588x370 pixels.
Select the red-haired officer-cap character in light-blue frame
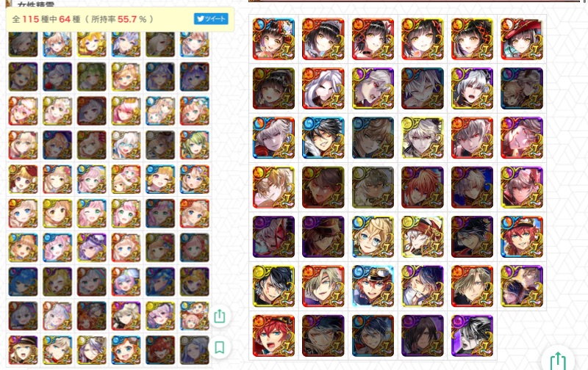373,286
